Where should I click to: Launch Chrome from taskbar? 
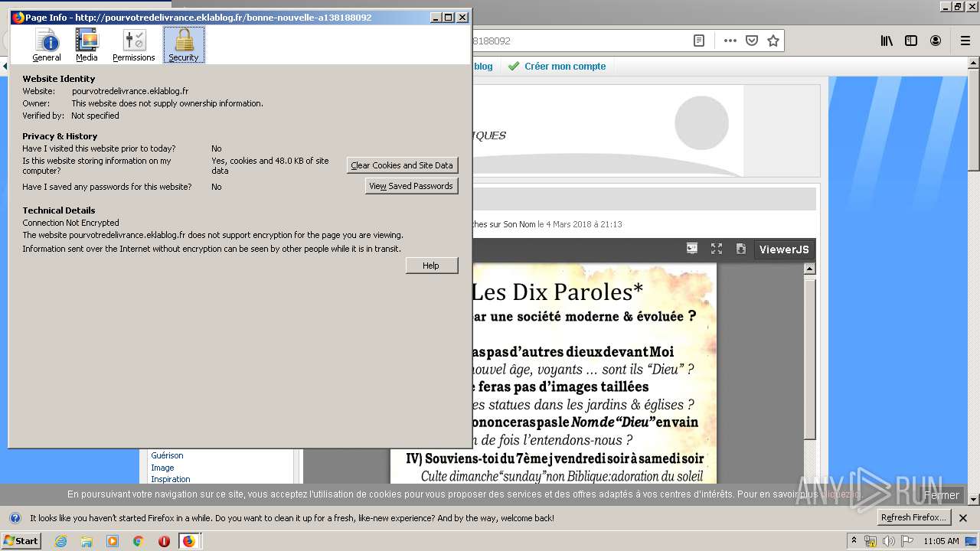coord(138,541)
